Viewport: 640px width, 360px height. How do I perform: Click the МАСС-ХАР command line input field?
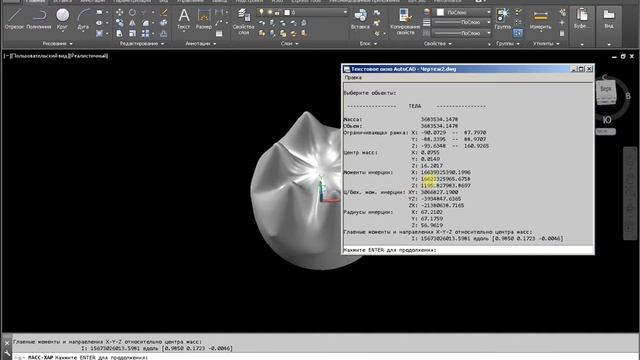click(x=325, y=357)
